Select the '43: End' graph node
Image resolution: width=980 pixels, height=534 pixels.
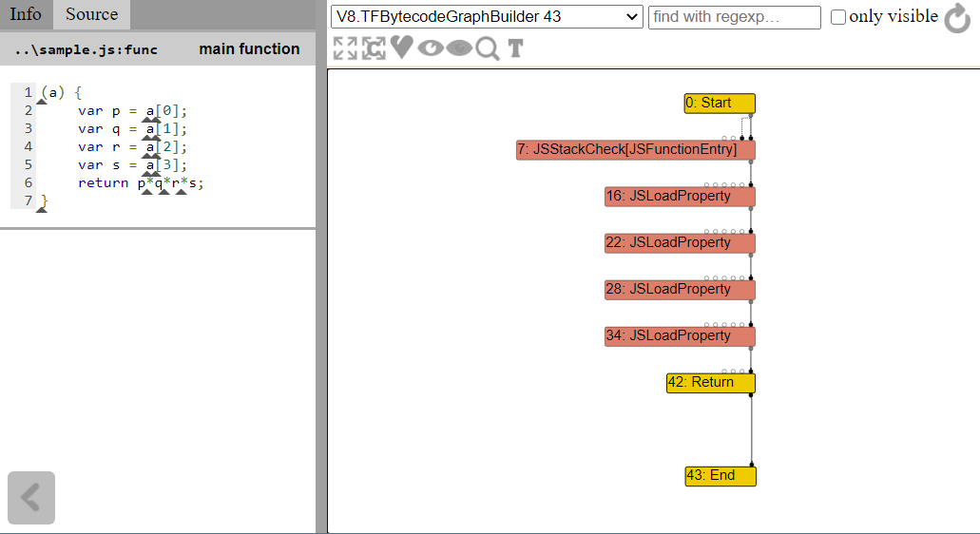click(720, 476)
